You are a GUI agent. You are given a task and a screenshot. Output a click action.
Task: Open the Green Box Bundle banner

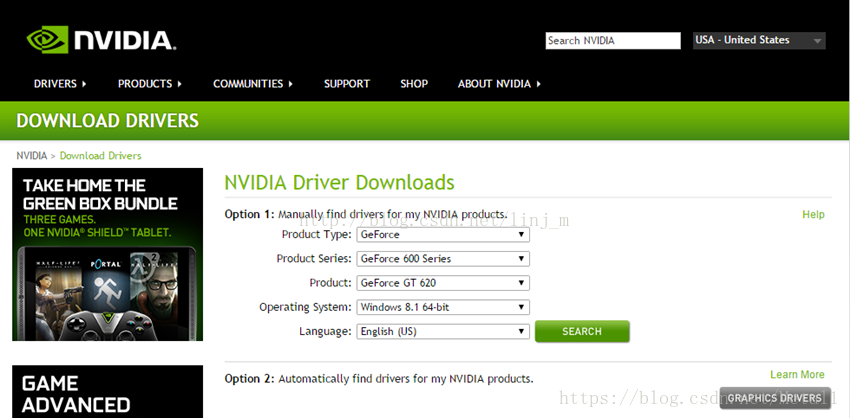pyautogui.click(x=107, y=254)
